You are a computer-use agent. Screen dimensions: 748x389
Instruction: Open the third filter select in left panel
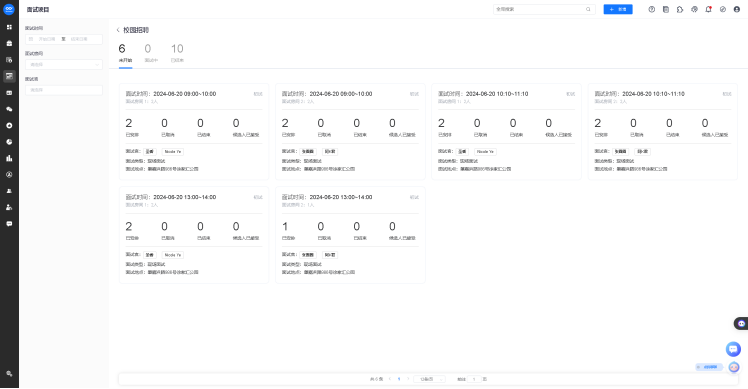click(x=64, y=90)
